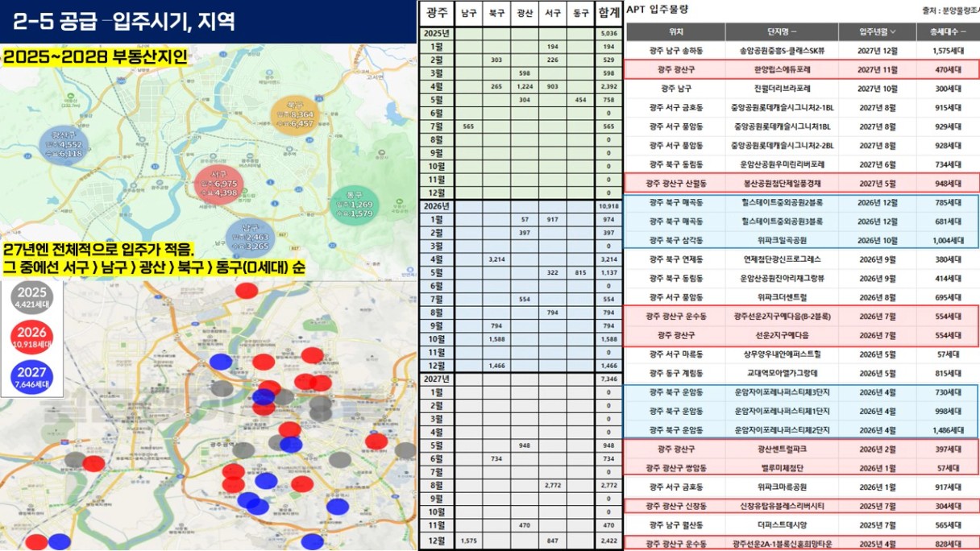The image size is (980, 551).
Task: Click the 위파크더센트럴 complex name
Action: point(781,297)
